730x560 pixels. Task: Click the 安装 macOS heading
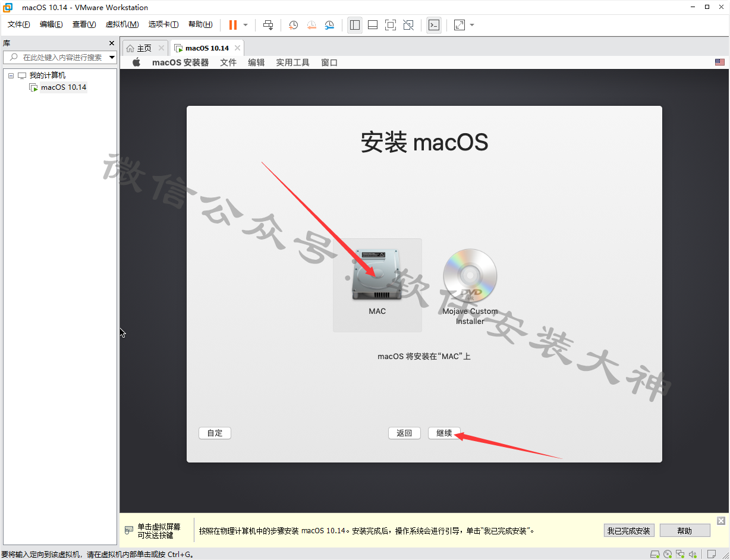pyautogui.click(x=424, y=143)
